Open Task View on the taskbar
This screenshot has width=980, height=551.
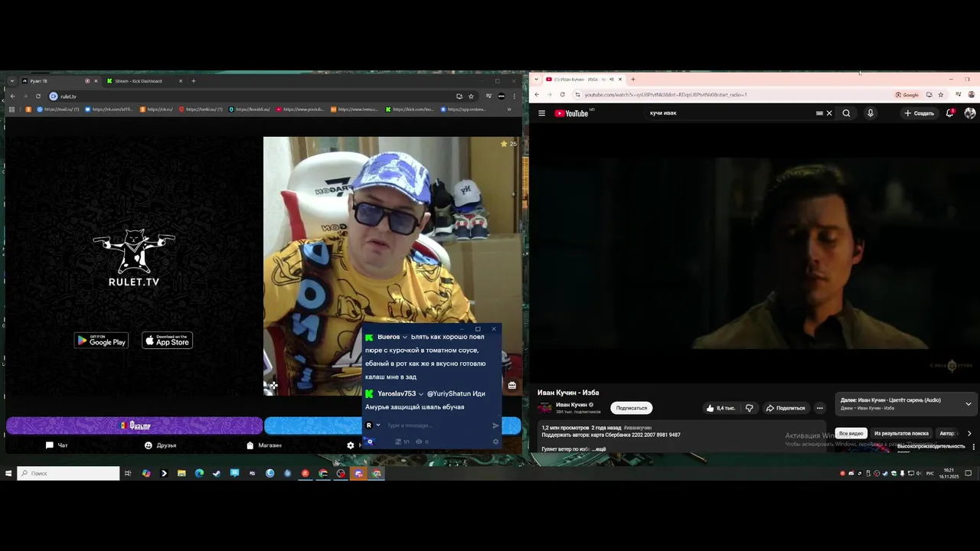click(x=128, y=474)
